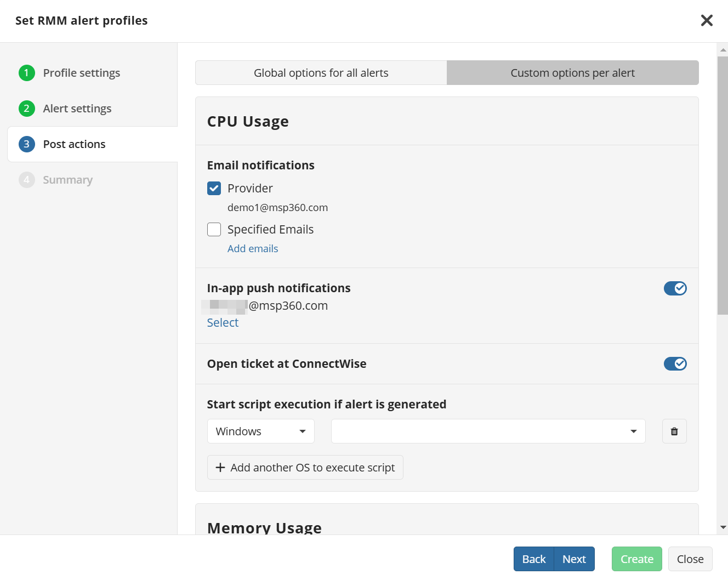The width and height of the screenshot is (728, 580).
Task: Switch to Global options for all alerts tab
Action: 321,73
